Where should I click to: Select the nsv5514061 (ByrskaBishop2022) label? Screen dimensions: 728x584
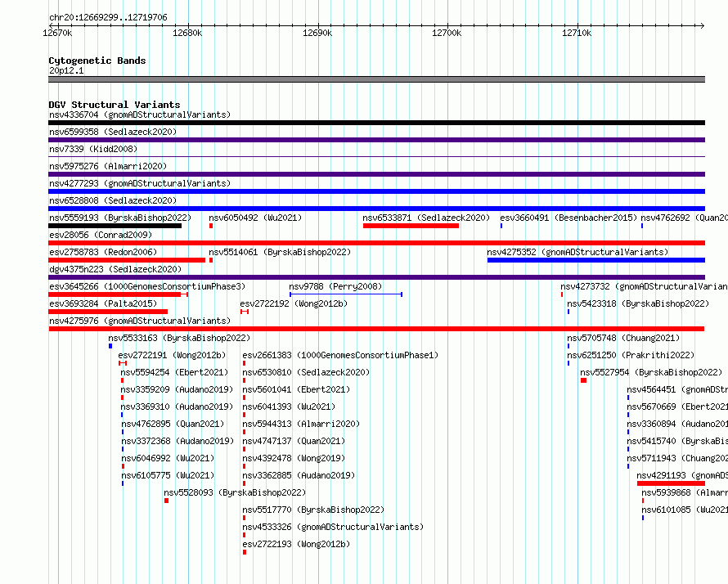(x=280, y=252)
